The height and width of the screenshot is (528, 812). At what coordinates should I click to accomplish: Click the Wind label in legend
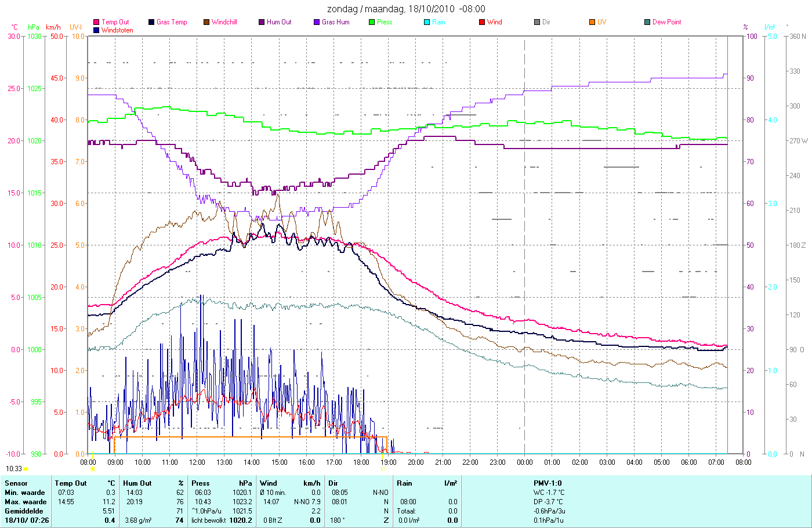tap(495, 22)
